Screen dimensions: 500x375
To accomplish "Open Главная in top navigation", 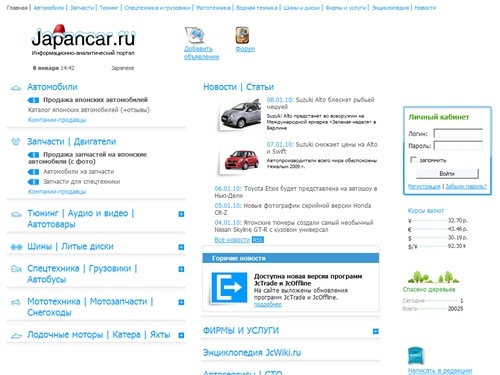I will click(x=17, y=8).
